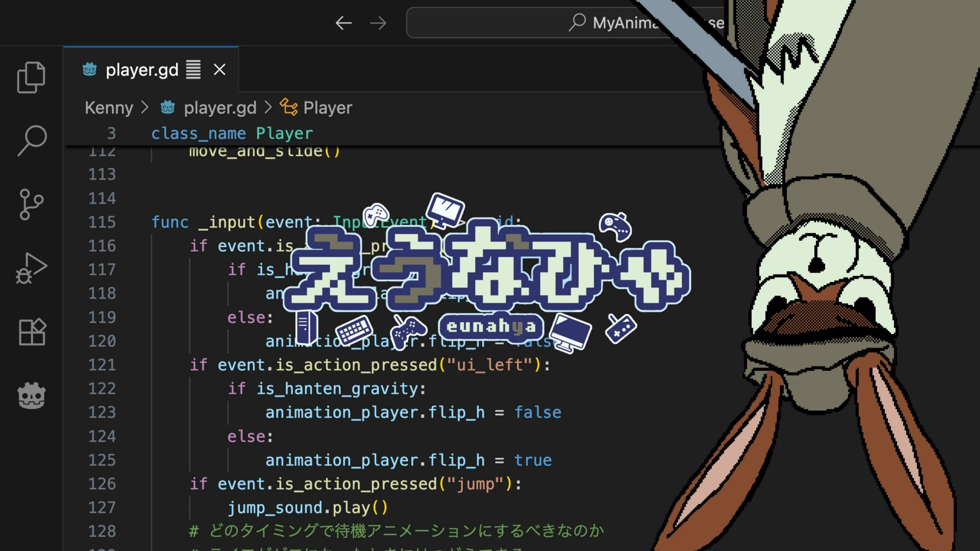Viewport: 980px width, 551px height.
Task: Click is_hanten_gravity on line 122
Action: (x=337, y=388)
